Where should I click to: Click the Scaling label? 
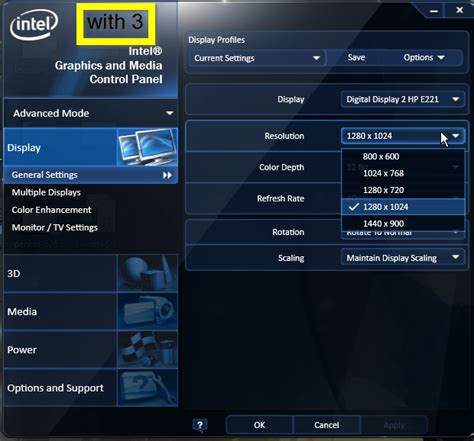click(x=291, y=258)
